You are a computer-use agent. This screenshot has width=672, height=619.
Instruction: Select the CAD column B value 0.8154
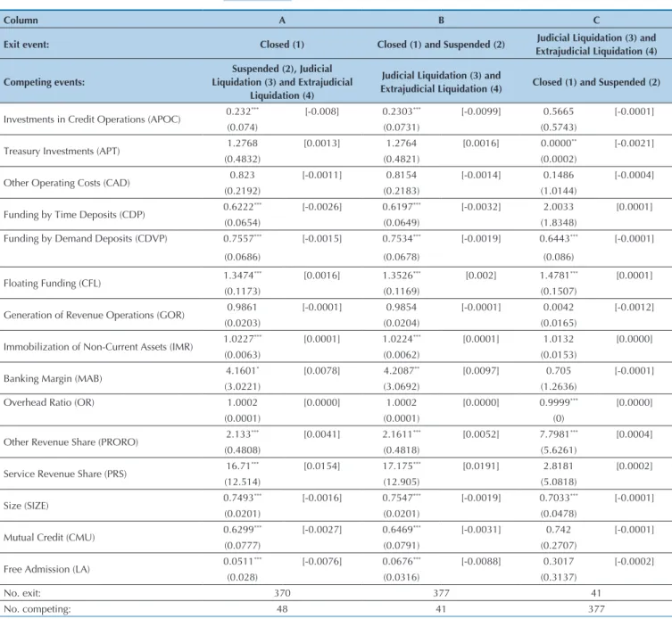tap(401, 175)
